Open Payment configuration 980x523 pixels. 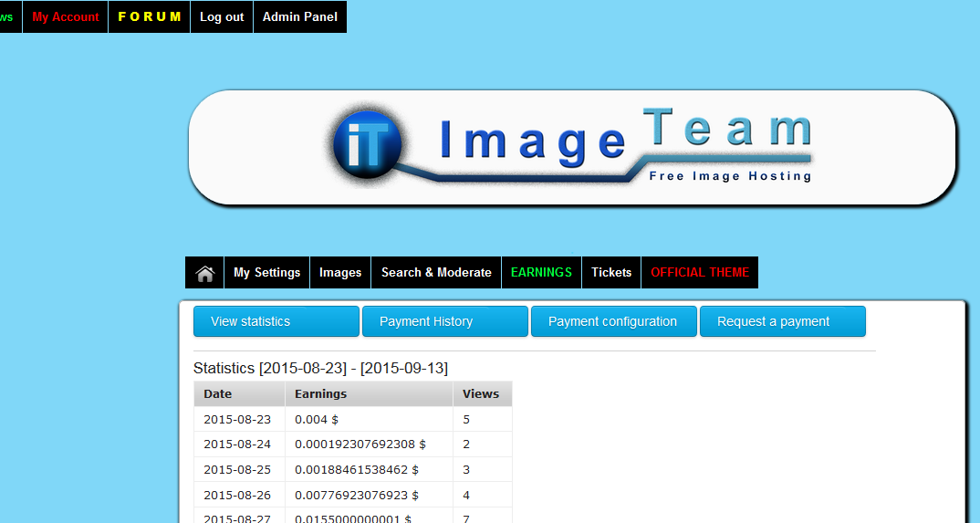tap(613, 321)
